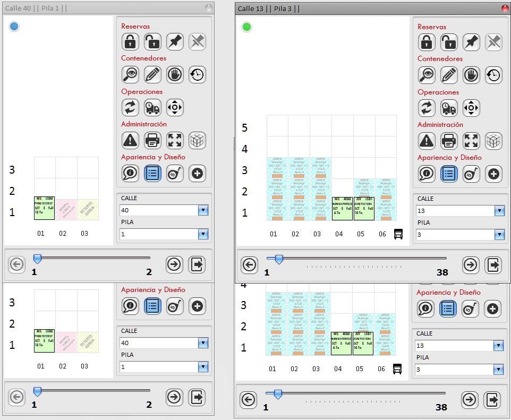Click the plus icon in the upper Calle 13 window
The height and width of the screenshot is (420, 511).
(x=493, y=174)
